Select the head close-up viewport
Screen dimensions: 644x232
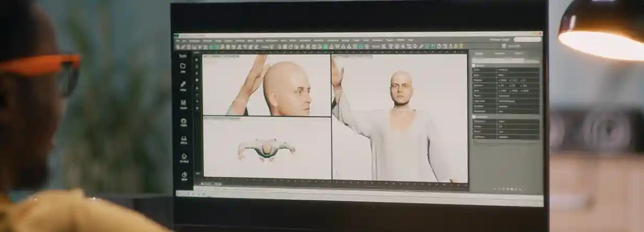coord(266,85)
